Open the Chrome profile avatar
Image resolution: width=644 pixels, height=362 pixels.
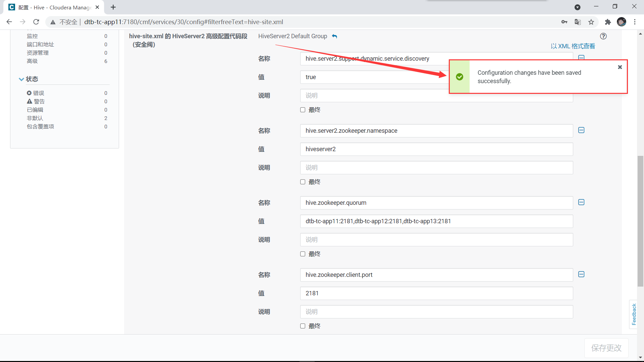(x=621, y=22)
